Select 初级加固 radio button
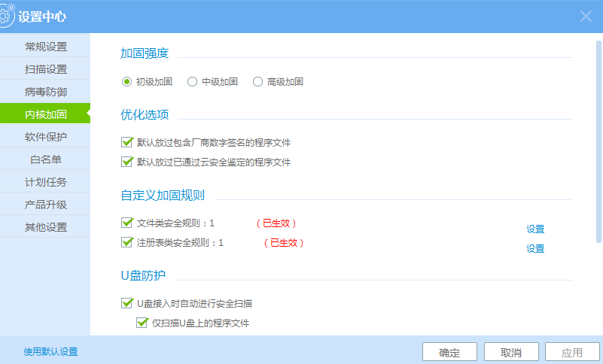This screenshot has height=364, width=603. [126, 82]
